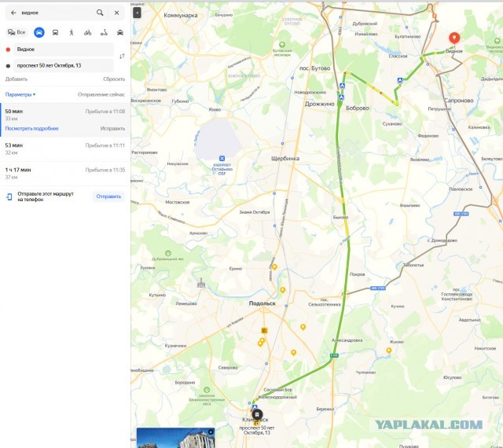
Task: Click the Знамя Октября map label
Action: (x=255, y=212)
